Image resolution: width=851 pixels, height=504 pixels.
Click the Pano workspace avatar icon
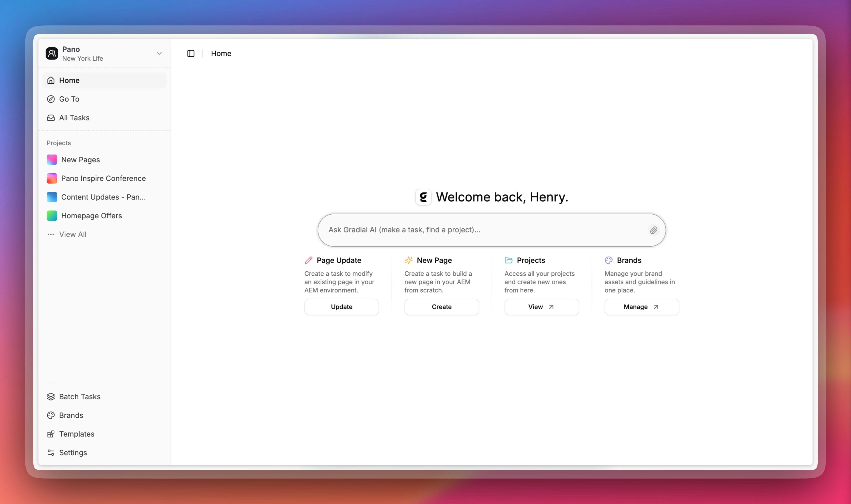tap(52, 53)
